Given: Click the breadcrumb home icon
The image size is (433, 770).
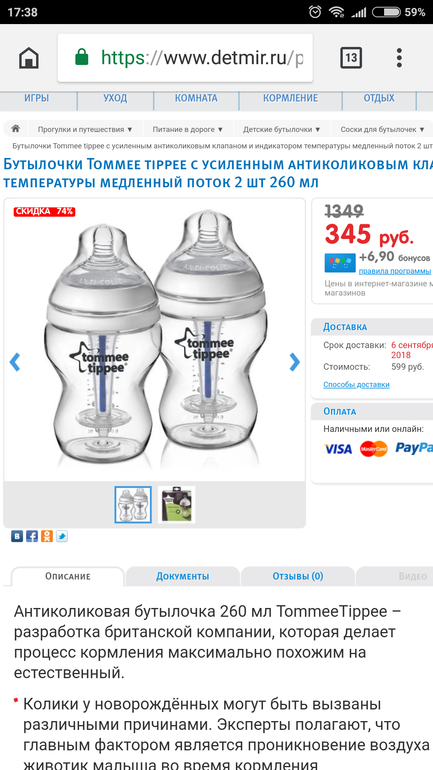Looking at the screenshot, I should point(16,129).
